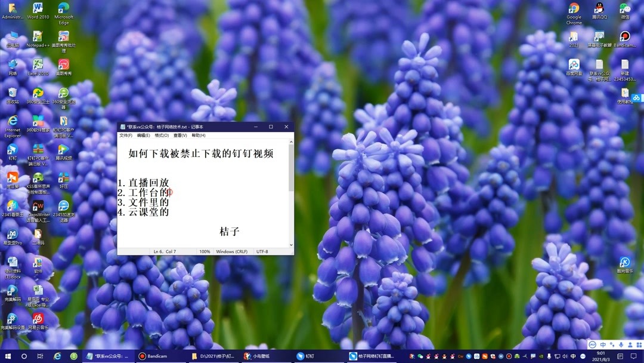Launch 360安全卫士 from the desktop
Image resolution: width=644 pixels, height=363 pixels.
pyautogui.click(x=38, y=93)
